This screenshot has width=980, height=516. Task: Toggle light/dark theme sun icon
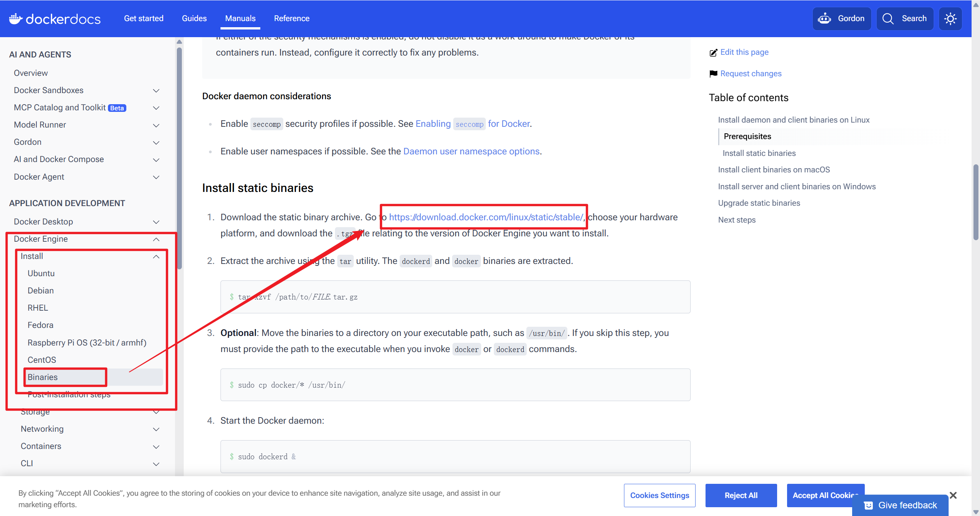pyautogui.click(x=950, y=18)
